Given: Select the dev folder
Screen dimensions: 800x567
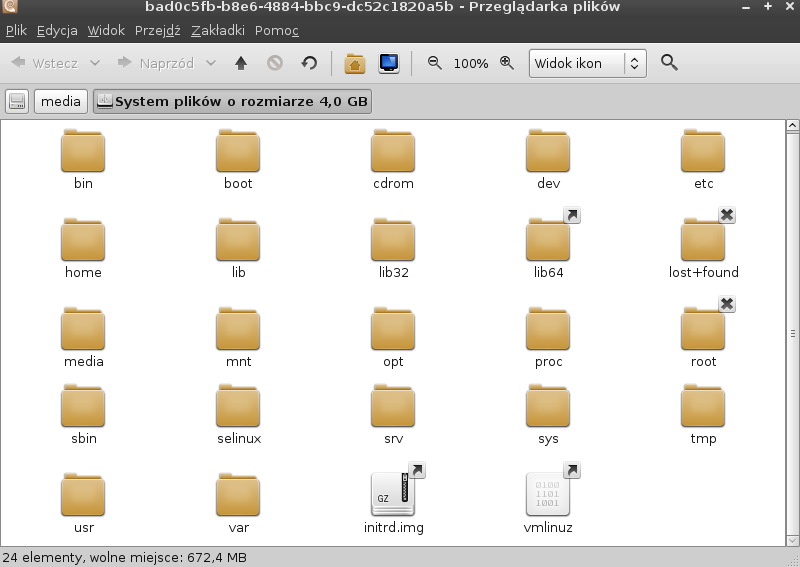Looking at the screenshot, I should point(548,159).
